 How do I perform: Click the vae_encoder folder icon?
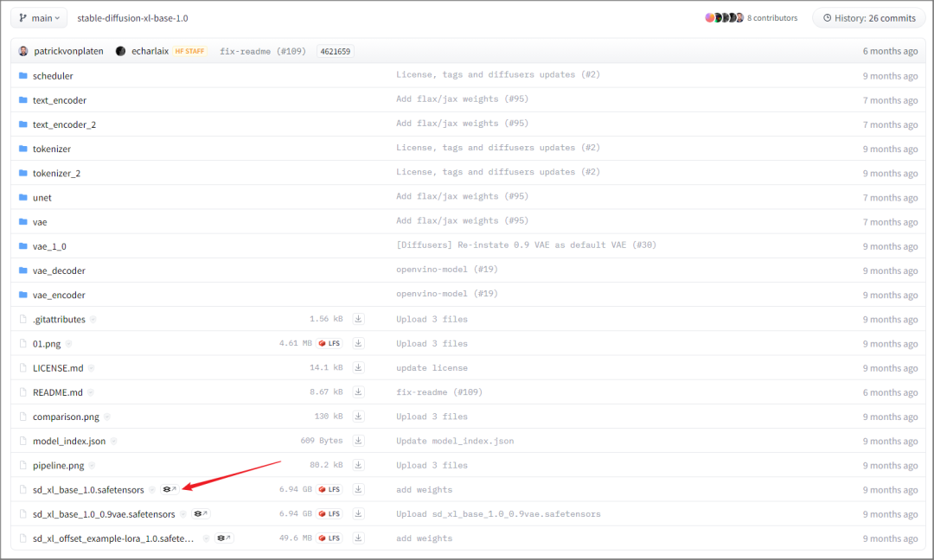click(23, 295)
